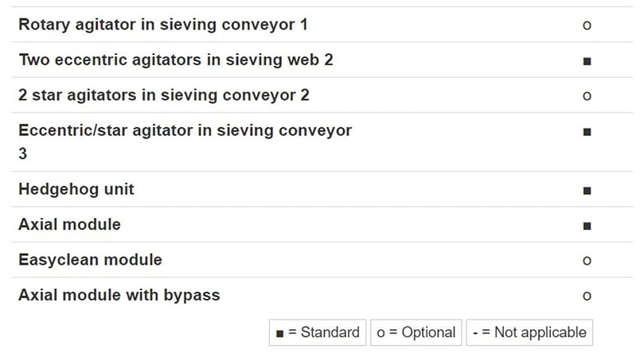Click the standard square beside Hedgehog unit
The height and width of the screenshot is (353, 644).
(x=587, y=191)
